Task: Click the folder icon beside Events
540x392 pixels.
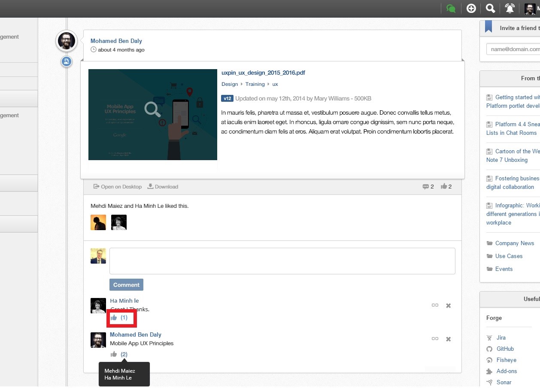Action: pos(489,269)
